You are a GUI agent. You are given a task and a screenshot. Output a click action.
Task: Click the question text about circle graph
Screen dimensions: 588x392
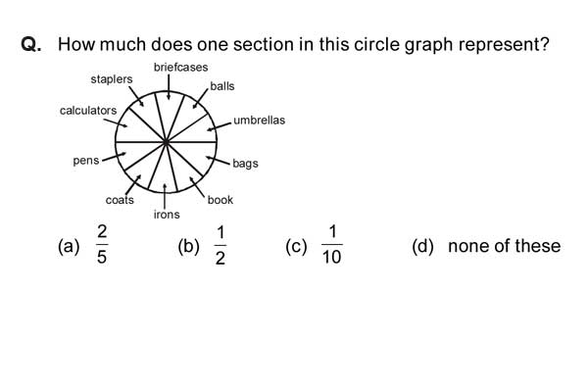tap(304, 45)
